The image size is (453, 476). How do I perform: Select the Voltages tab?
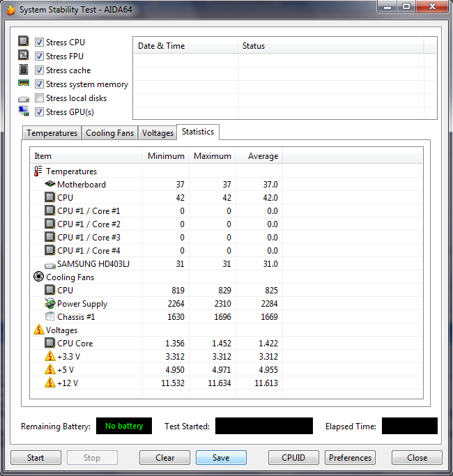158,133
